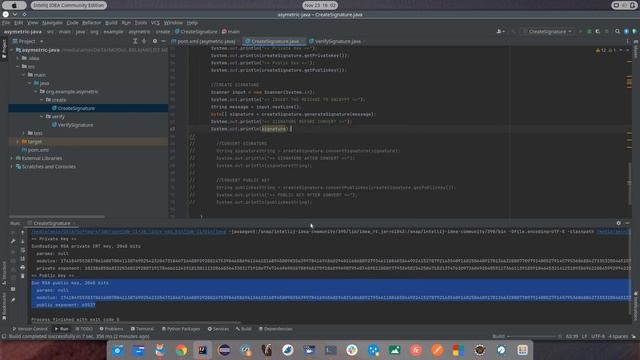The image size is (640, 360).
Task: Select VerifySignature in the project tree
Action: coord(75,125)
